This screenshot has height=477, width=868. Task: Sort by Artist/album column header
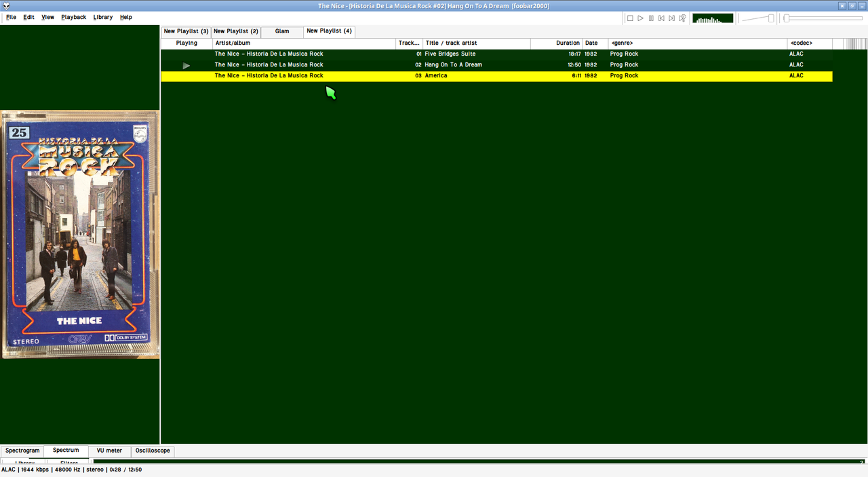click(x=304, y=43)
